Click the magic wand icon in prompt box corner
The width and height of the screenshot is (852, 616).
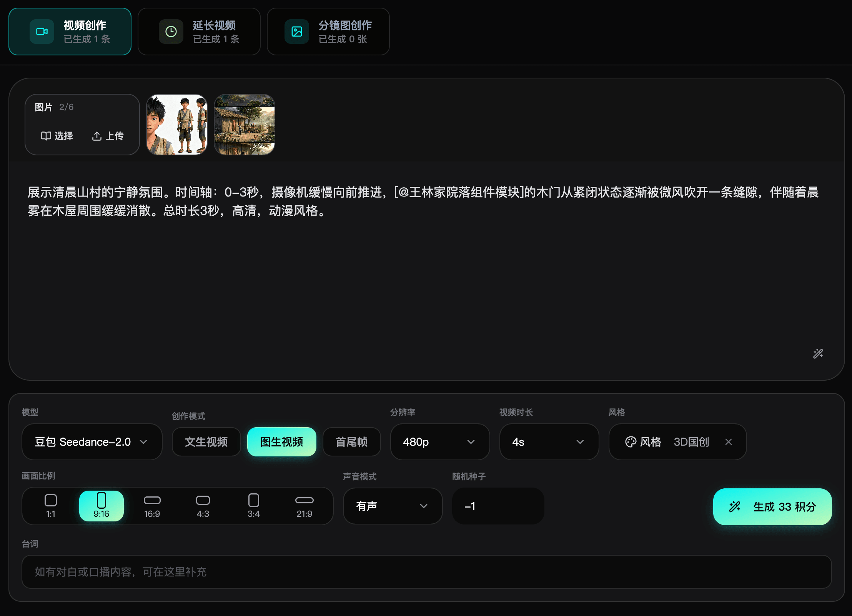818,354
